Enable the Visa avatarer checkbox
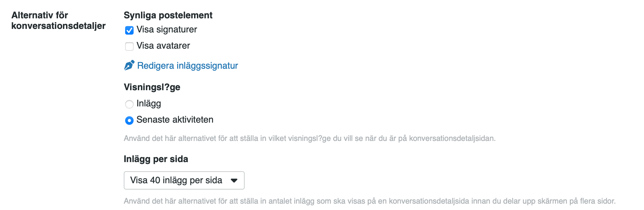 coord(129,46)
